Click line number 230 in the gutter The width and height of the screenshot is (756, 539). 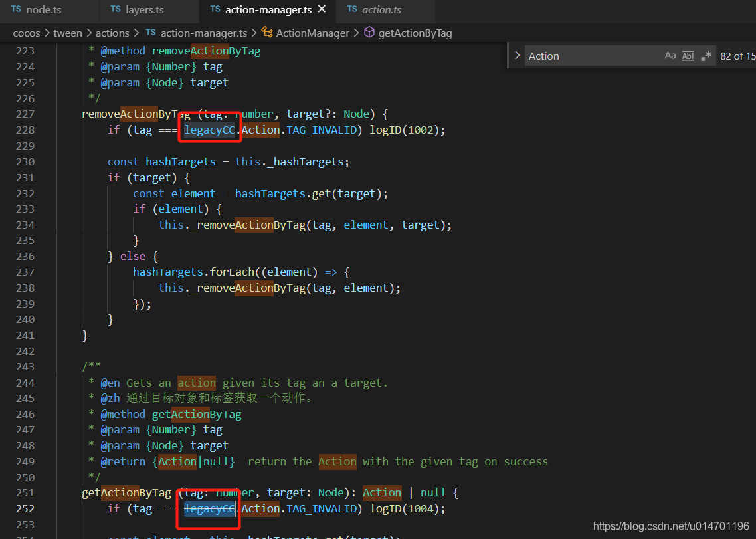pos(25,162)
